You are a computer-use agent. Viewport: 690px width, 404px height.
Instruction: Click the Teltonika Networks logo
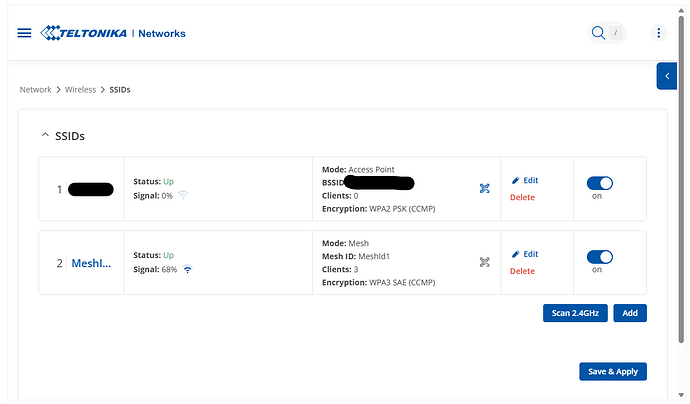[x=113, y=33]
